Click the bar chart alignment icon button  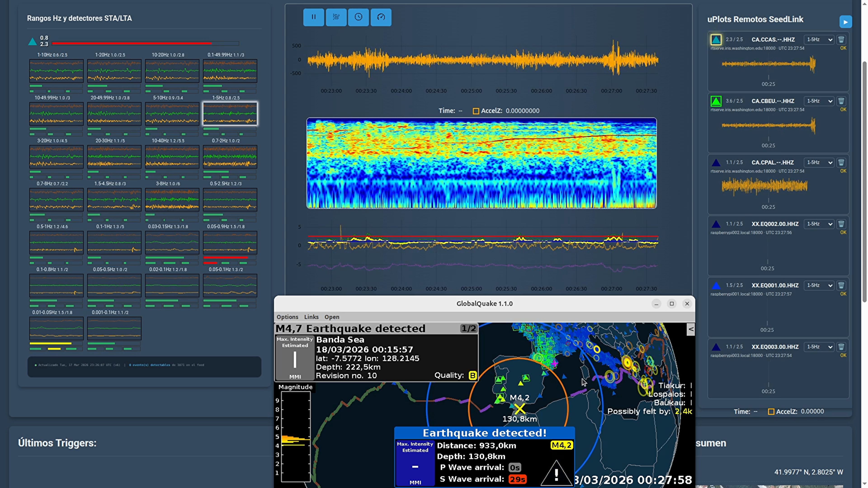click(x=336, y=17)
